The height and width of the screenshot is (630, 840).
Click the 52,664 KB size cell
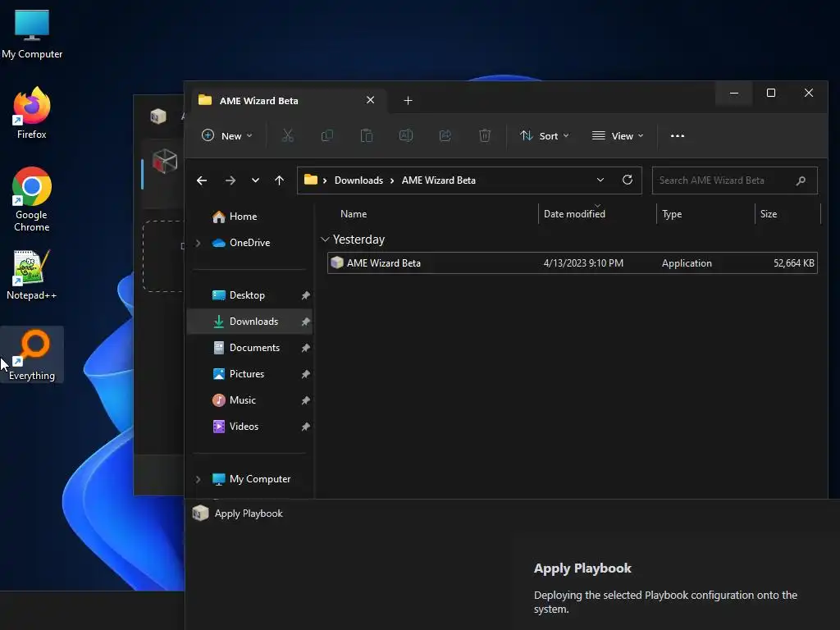(x=793, y=263)
